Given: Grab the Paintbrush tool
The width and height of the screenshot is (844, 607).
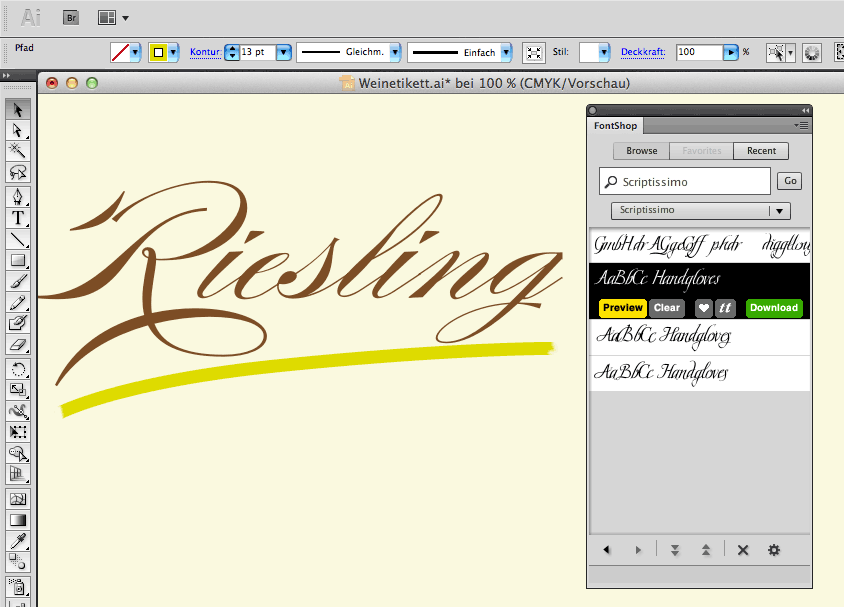Looking at the screenshot, I should click(x=17, y=281).
